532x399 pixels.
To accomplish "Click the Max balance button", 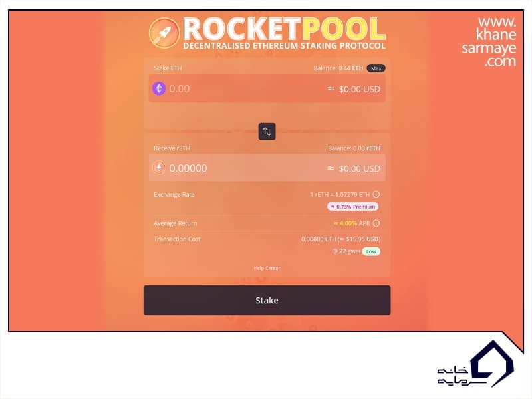I will click(376, 68).
